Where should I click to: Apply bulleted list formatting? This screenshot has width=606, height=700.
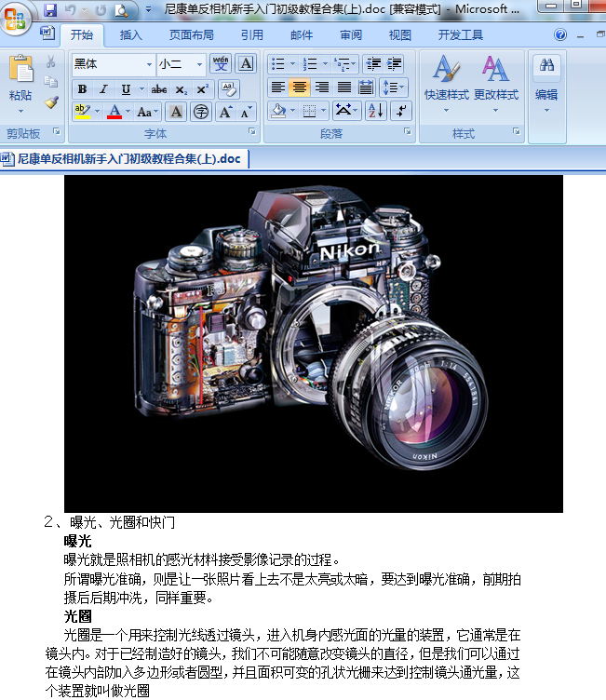278,64
